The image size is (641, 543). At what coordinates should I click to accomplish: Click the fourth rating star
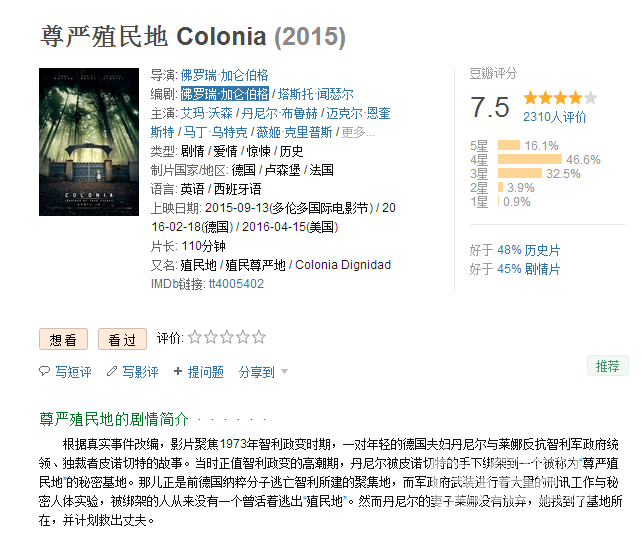[243, 338]
